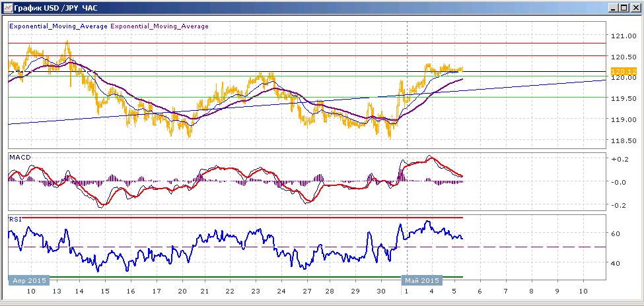Viewport: 644px width, 306px height.
Task: Click date 15 on the time axis
Action: point(105,291)
